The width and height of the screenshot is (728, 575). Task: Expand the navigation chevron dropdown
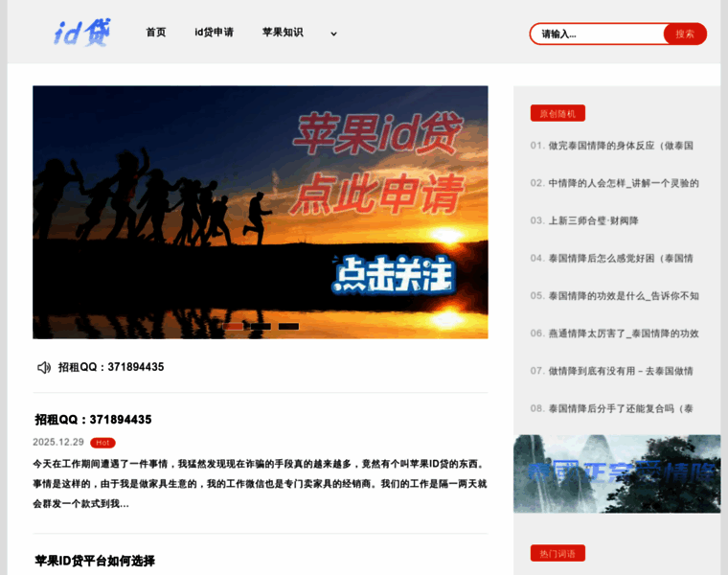tap(333, 34)
